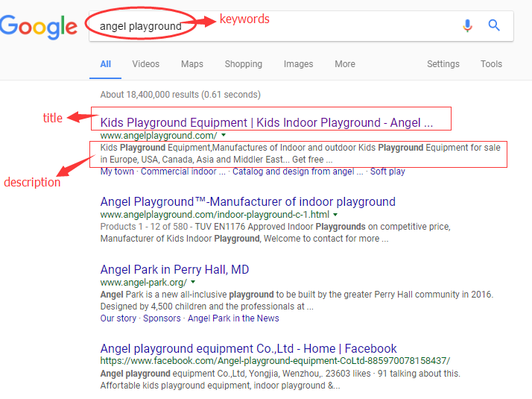Select the All results tab
This screenshot has width=532, height=399.
point(106,64)
